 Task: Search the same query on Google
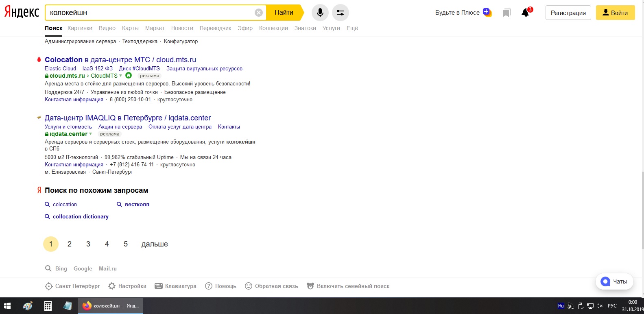(x=83, y=269)
